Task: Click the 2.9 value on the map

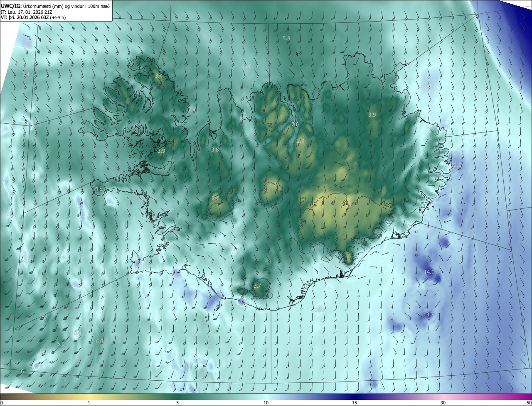Action: point(300,141)
